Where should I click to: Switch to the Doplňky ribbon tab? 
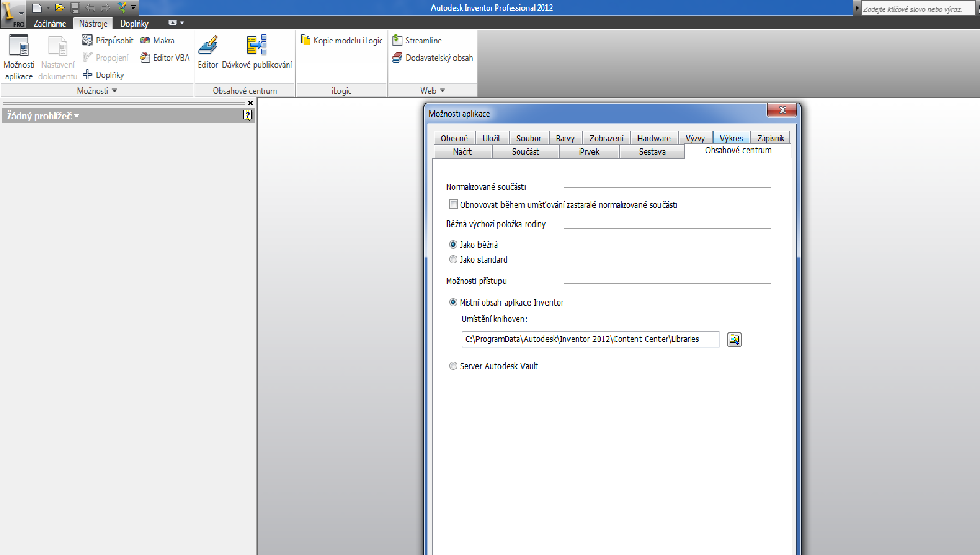pos(134,24)
